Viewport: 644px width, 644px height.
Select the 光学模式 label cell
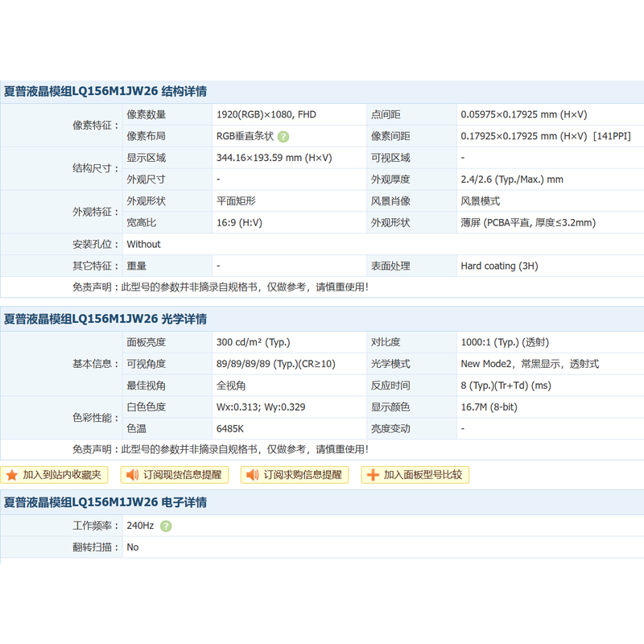(411, 364)
